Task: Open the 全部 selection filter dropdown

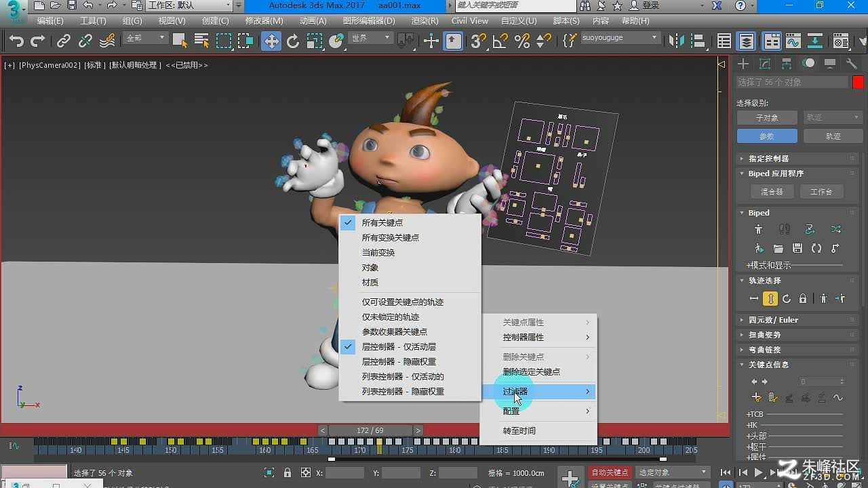Action: tap(145, 39)
